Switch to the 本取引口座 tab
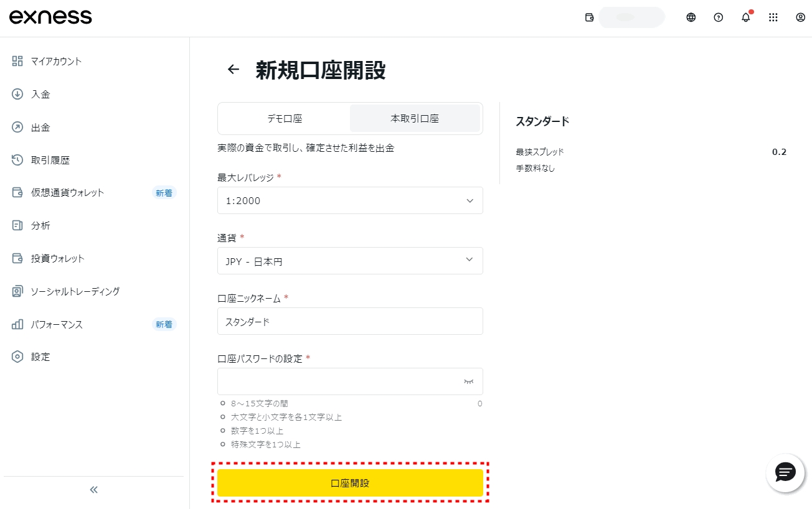Image resolution: width=812 pixels, height=509 pixels. click(414, 118)
